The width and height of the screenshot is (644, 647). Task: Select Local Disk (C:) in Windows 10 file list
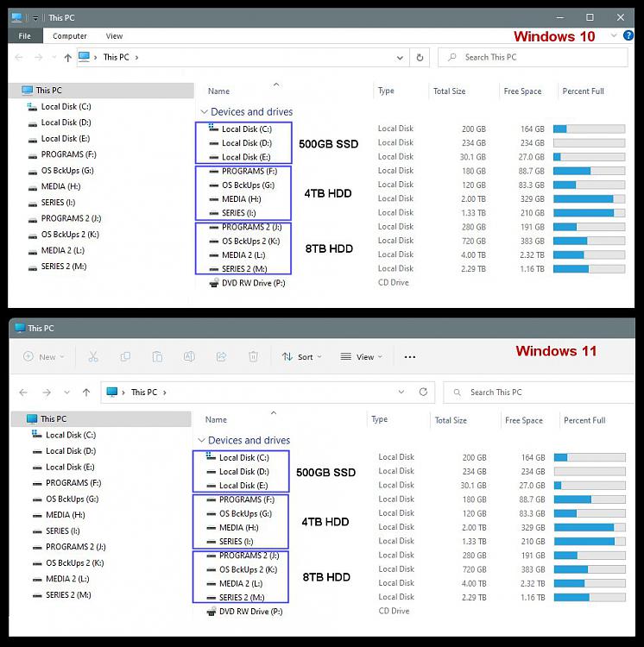click(240, 129)
